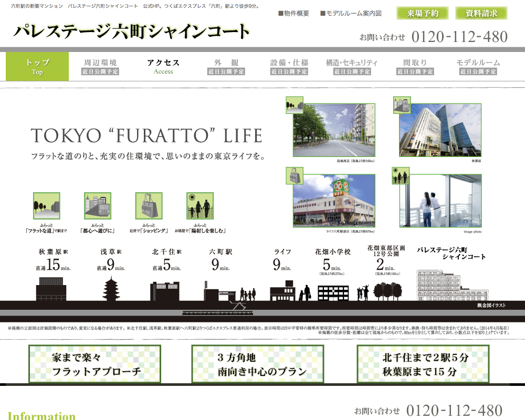Click the Kita-Senju station building silhouette
The height and width of the screenshot is (420, 525).
167,291
